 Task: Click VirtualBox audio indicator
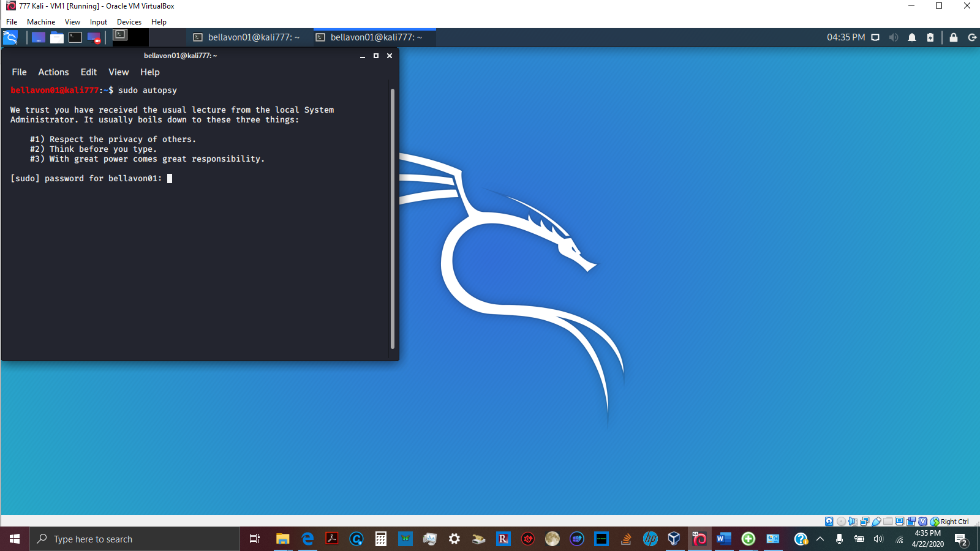click(853, 522)
